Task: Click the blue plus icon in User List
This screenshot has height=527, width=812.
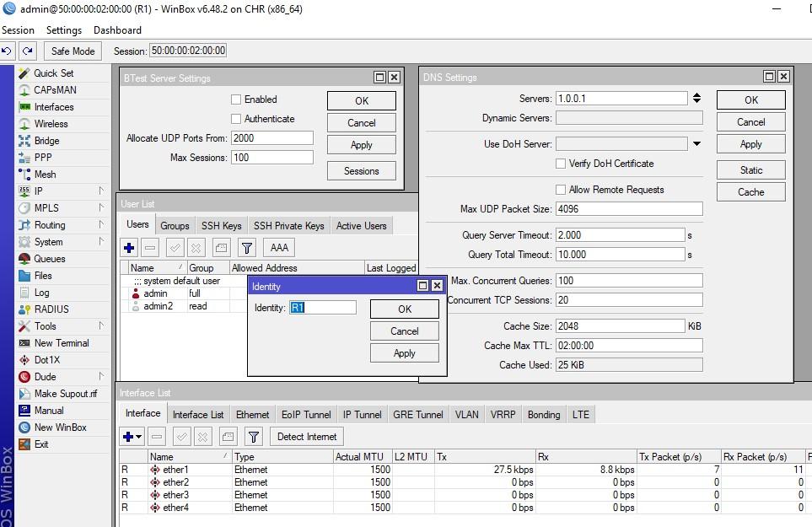Action: click(x=129, y=248)
